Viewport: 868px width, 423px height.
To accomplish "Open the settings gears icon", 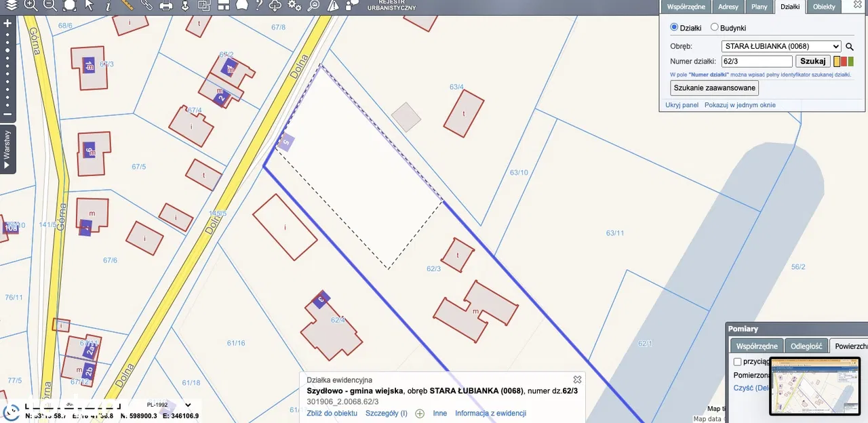I will tap(294, 5).
